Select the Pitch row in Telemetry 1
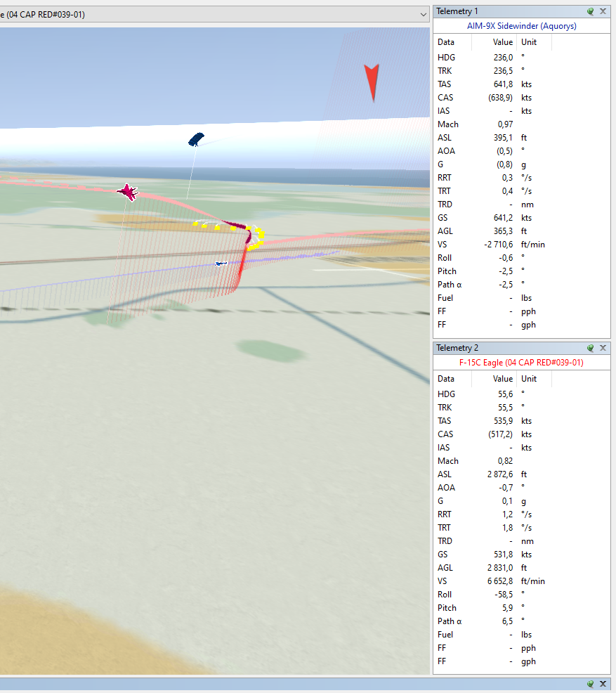 [521, 271]
